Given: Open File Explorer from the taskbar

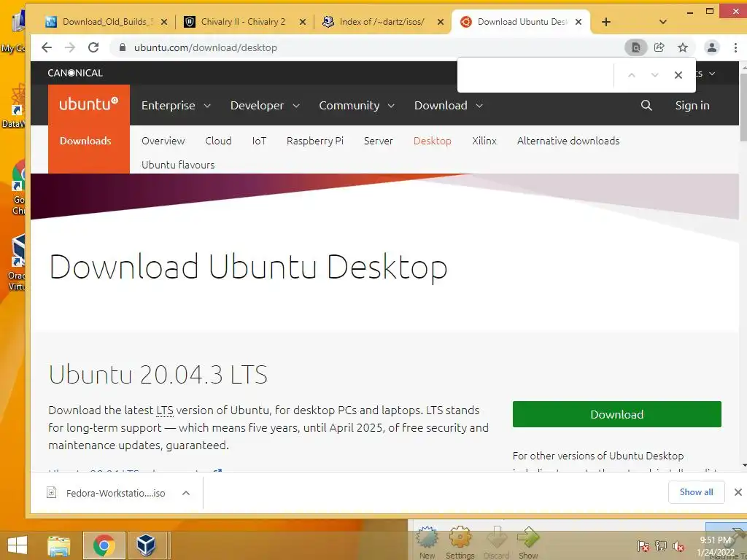Looking at the screenshot, I should coord(59,545).
